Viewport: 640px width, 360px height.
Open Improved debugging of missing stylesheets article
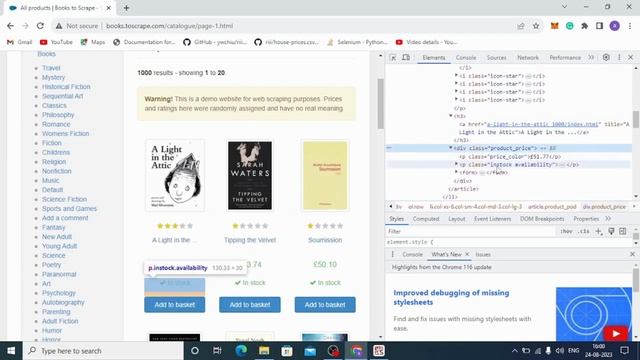pyautogui.click(x=451, y=298)
